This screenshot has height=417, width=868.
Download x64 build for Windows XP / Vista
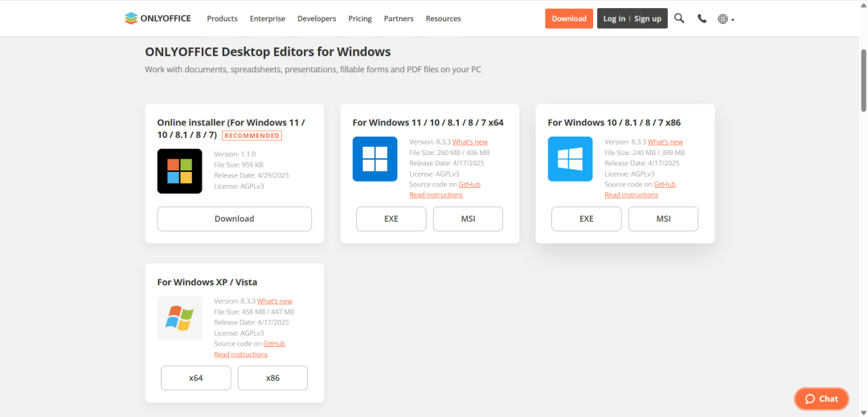196,378
